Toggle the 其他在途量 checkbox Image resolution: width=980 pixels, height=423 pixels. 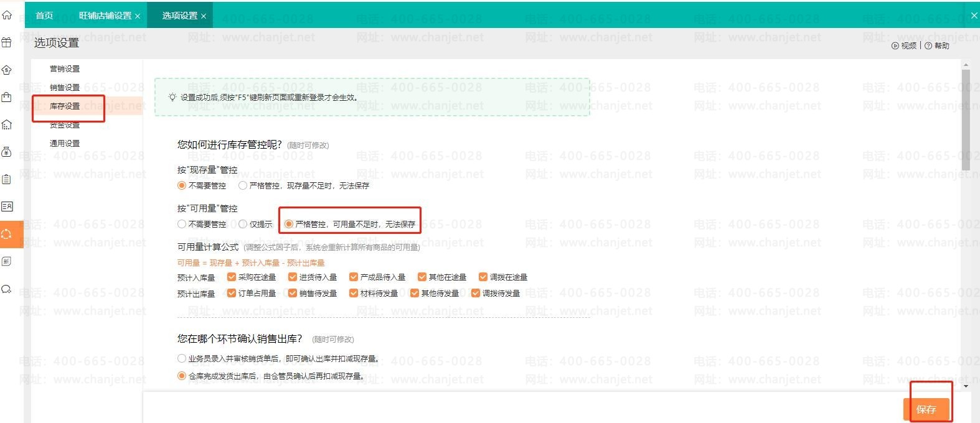pyautogui.click(x=422, y=277)
